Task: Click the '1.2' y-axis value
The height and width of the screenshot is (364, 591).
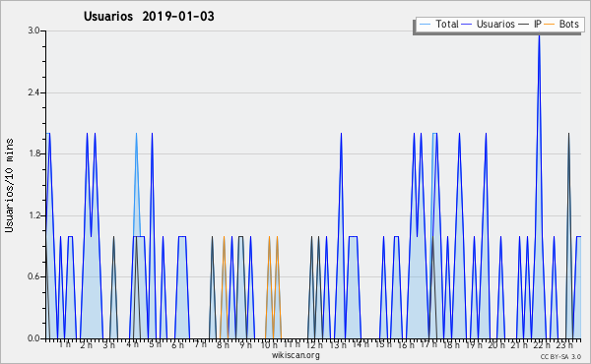Action: coord(33,215)
